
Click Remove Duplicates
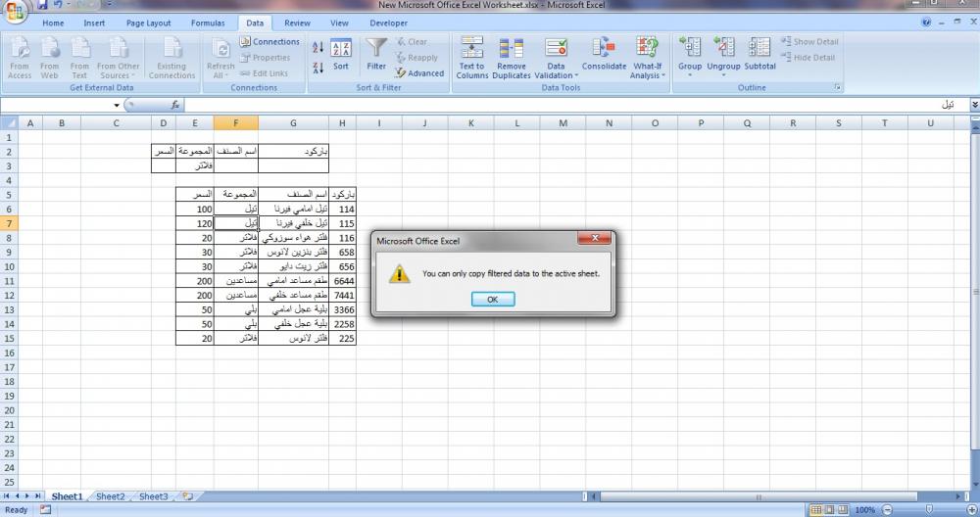point(512,58)
